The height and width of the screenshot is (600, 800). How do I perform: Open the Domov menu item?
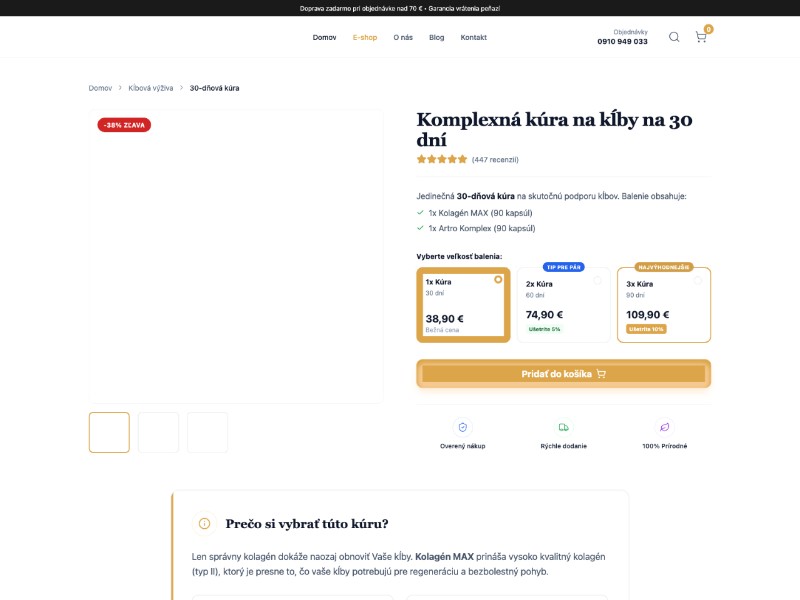pos(324,37)
